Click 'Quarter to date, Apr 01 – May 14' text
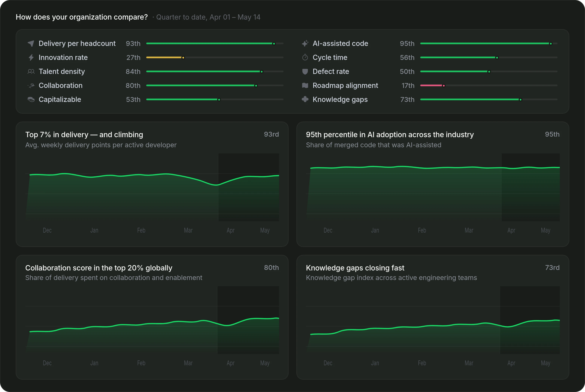The height and width of the screenshot is (392, 585). point(208,17)
